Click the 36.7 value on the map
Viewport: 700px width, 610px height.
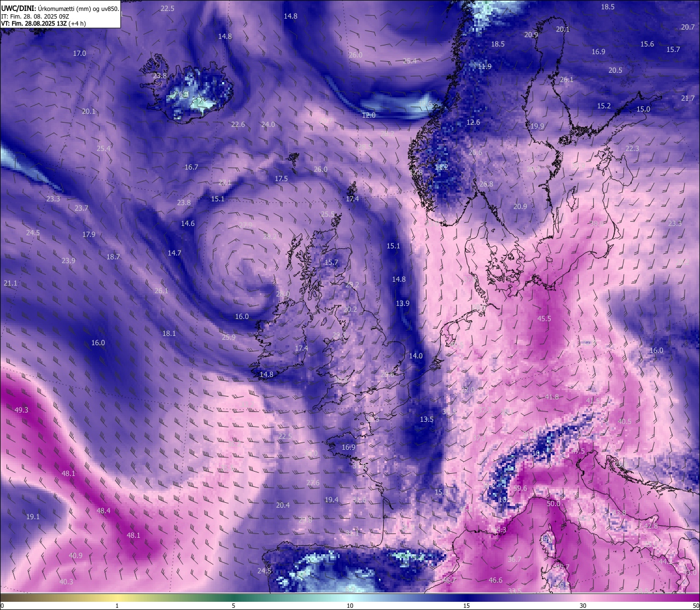pyautogui.click(x=514, y=559)
